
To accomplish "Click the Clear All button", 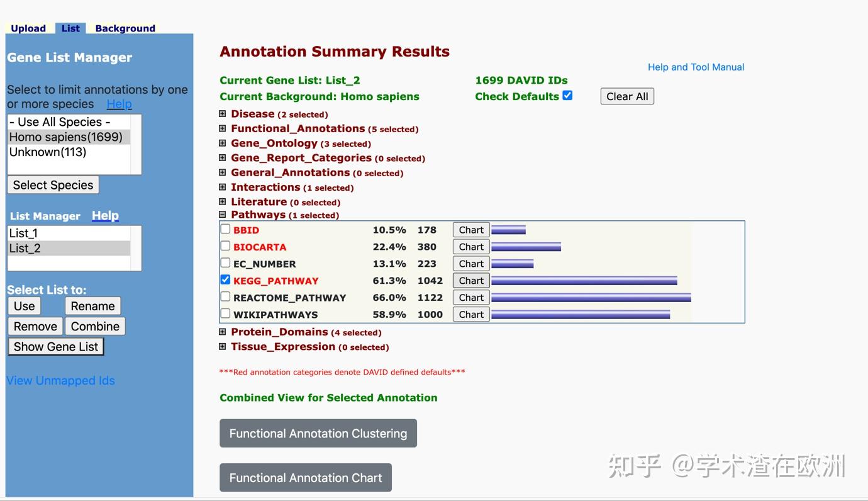I will pyautogui.click(x=626, y=96).
